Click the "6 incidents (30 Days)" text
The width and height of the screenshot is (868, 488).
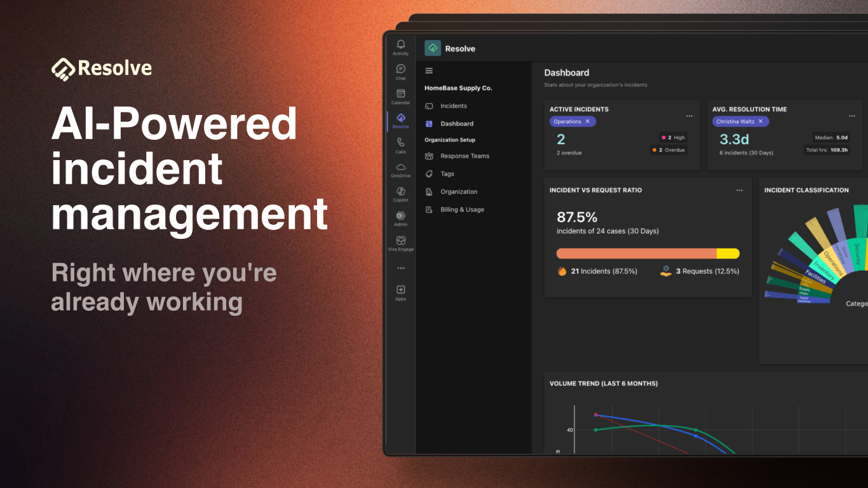tap(746, 153)
